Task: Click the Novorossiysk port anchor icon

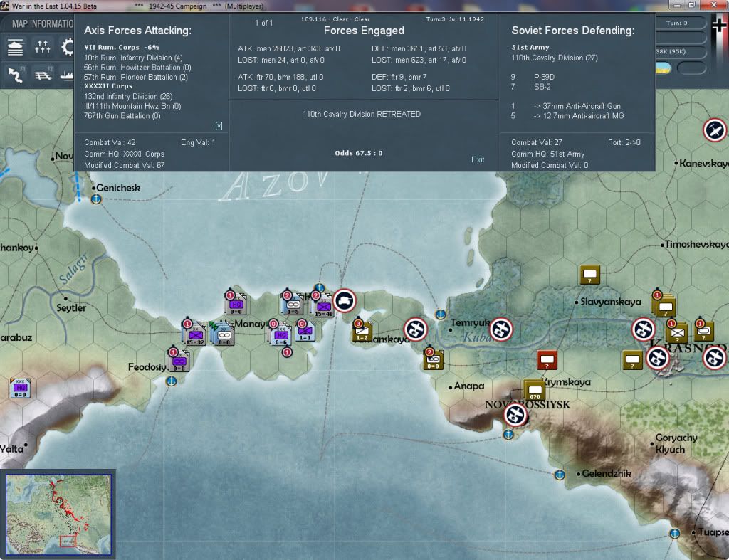Action: click(x=508, y=435)
